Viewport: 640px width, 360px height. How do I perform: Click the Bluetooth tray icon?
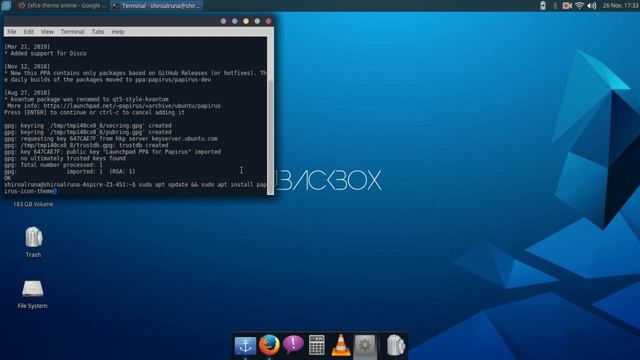555,6
